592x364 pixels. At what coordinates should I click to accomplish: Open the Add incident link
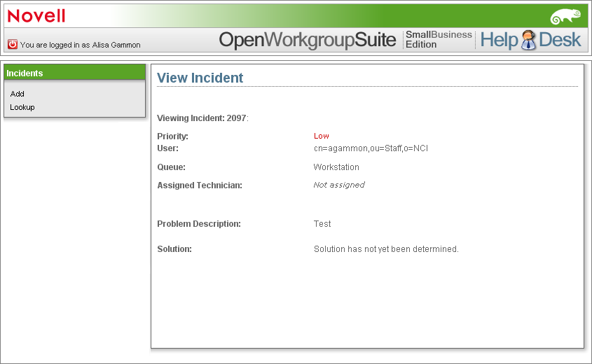[18, 94]
